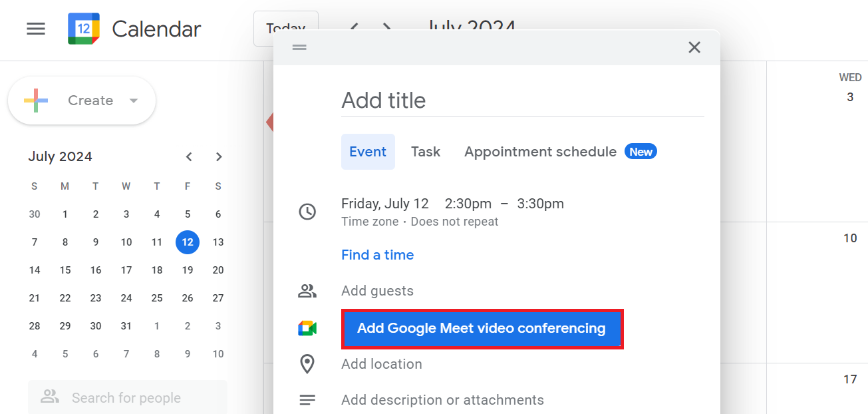Click the July 2024 mini calendar heading
The image size is (868, 414).
[x=60, y=157]
